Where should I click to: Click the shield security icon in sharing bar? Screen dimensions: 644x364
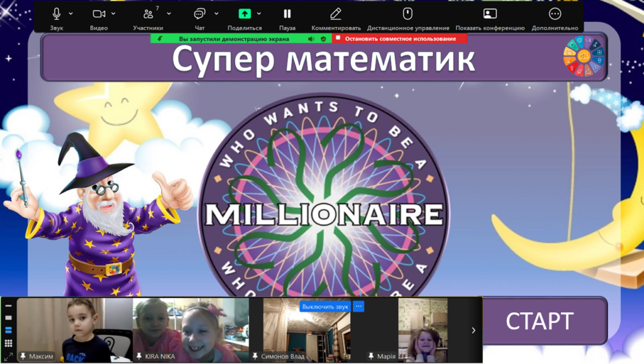[x=324, y=38]
